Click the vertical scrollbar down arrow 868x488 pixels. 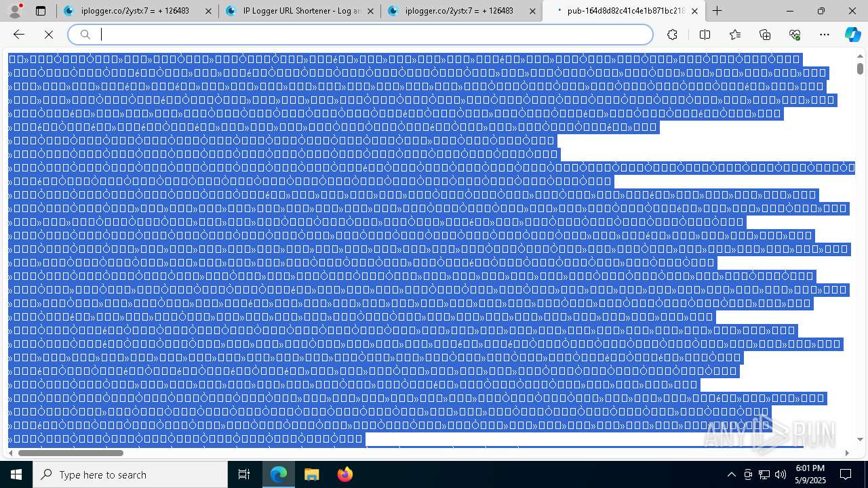point(860,439)
